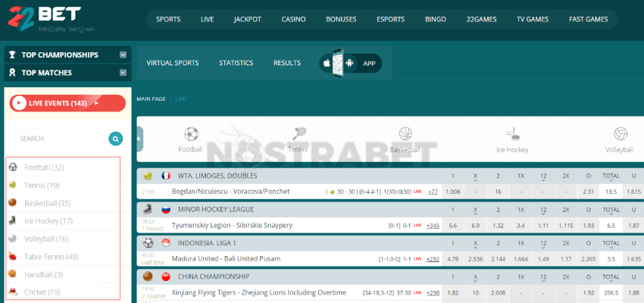Click tennis ball icon in sidebar
The image size is (644, 303).
click(x=13, y=185)
